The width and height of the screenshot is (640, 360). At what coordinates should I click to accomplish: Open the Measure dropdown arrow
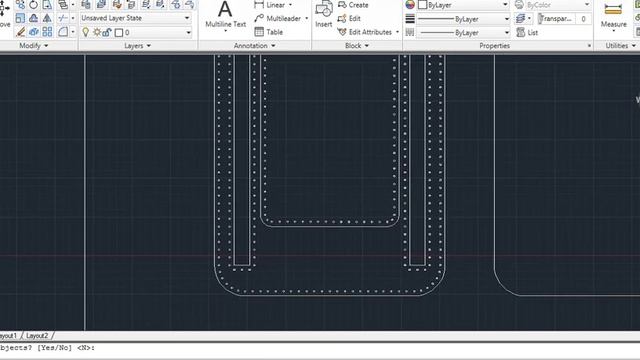613,31
